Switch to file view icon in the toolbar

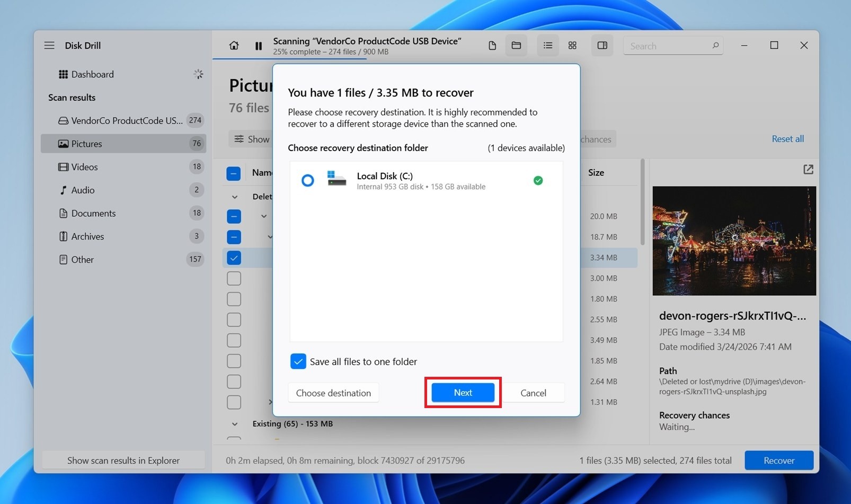(492, 46)
